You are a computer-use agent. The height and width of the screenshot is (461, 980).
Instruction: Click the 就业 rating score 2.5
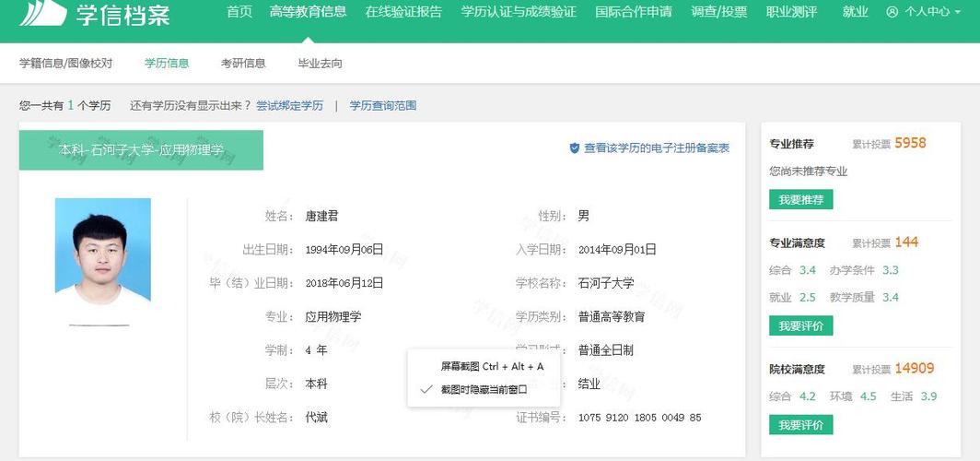pos(808,297)
